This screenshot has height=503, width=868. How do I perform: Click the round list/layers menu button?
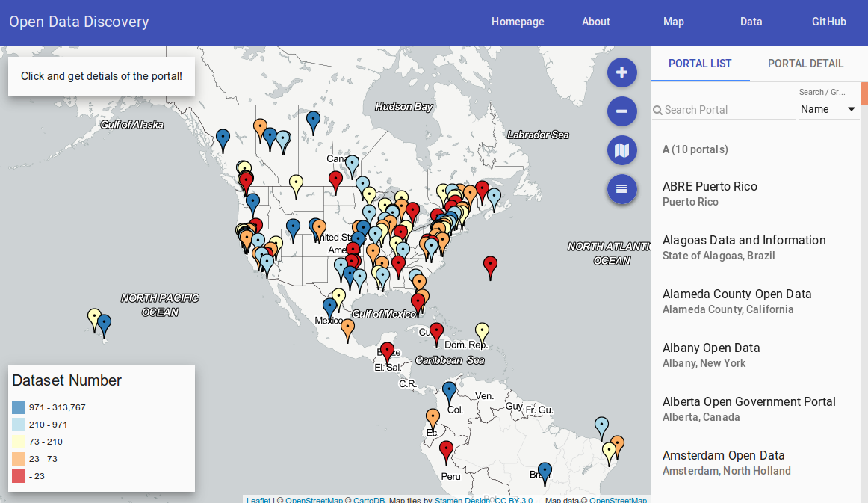point(621,189)
